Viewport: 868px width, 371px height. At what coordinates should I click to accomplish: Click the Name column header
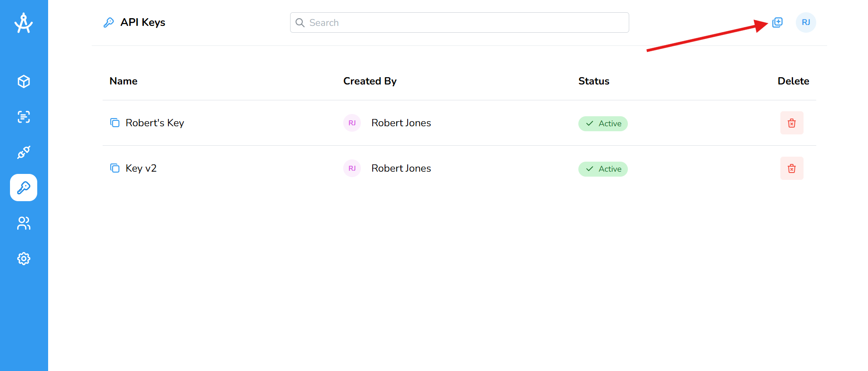(x=123, y=81)
